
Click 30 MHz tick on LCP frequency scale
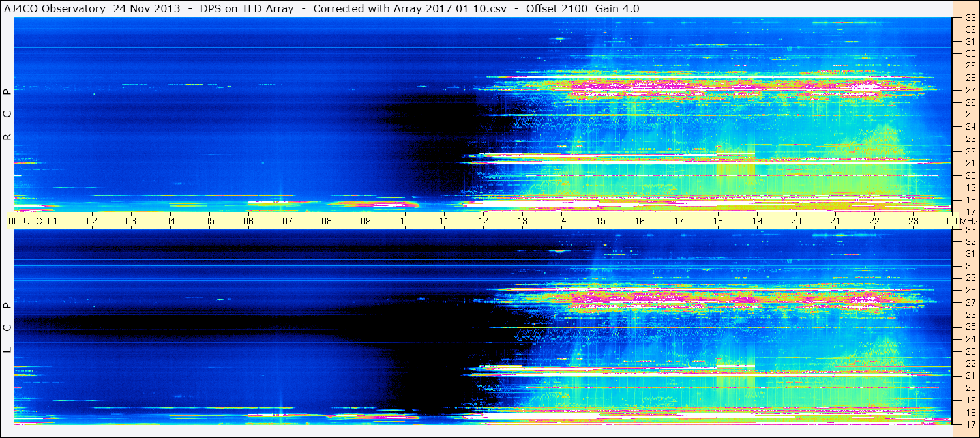[x=970, y=266]
